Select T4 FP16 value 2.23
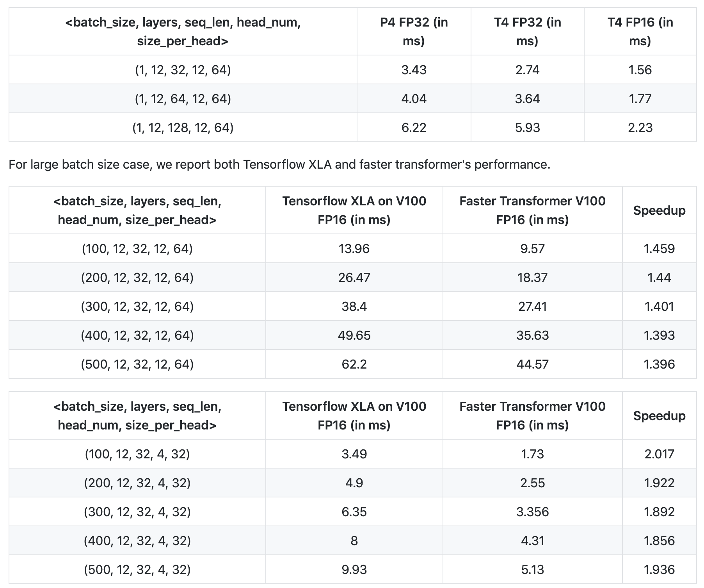The height and width of the screenshot is (588, 704). 640,128
